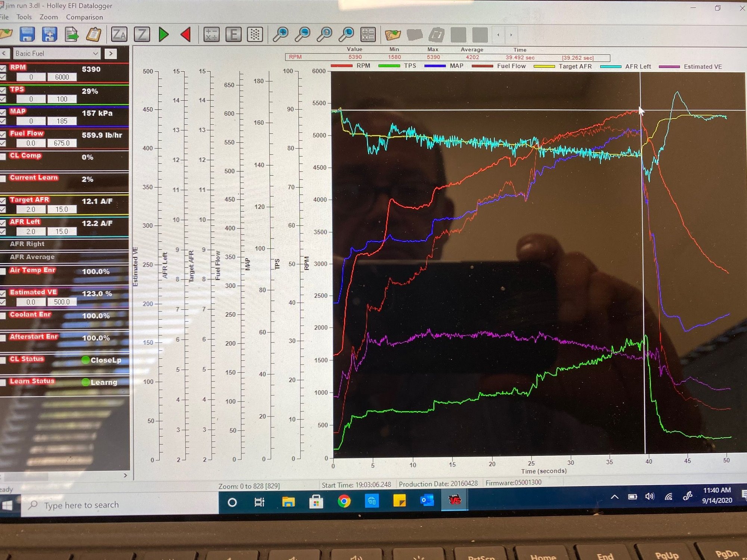Screen dimensions: 747x560
Task: Click the MAP legend color swatch
Action: coord(435,66)
